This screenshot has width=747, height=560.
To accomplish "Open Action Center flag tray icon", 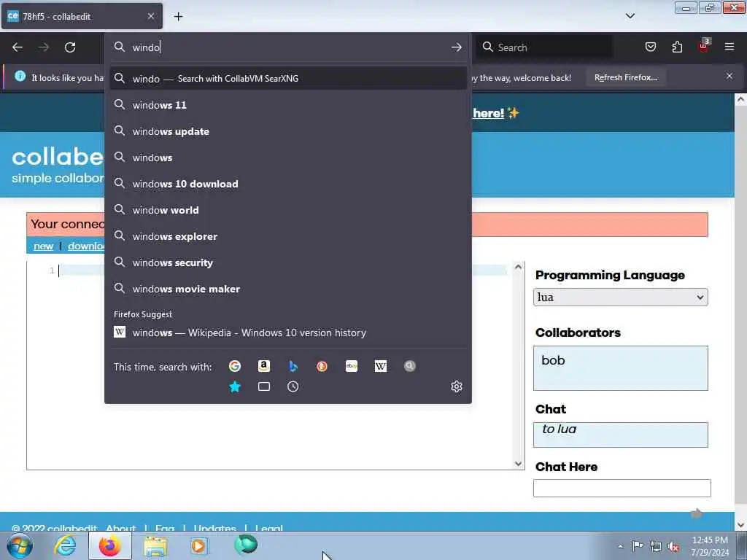I will coord(638,545).
